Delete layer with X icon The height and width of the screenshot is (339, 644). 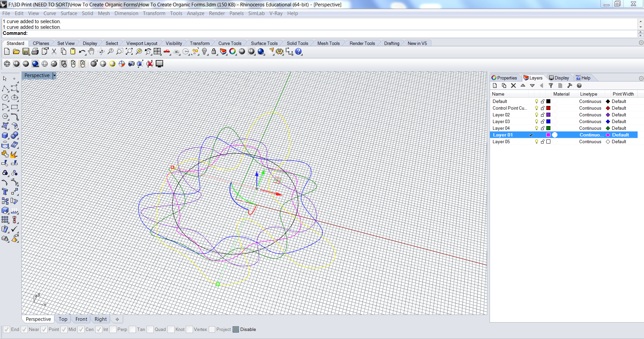513,86
